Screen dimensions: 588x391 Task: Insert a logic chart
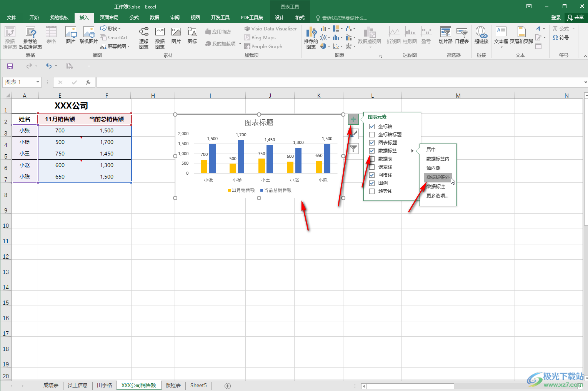(144, 37)
